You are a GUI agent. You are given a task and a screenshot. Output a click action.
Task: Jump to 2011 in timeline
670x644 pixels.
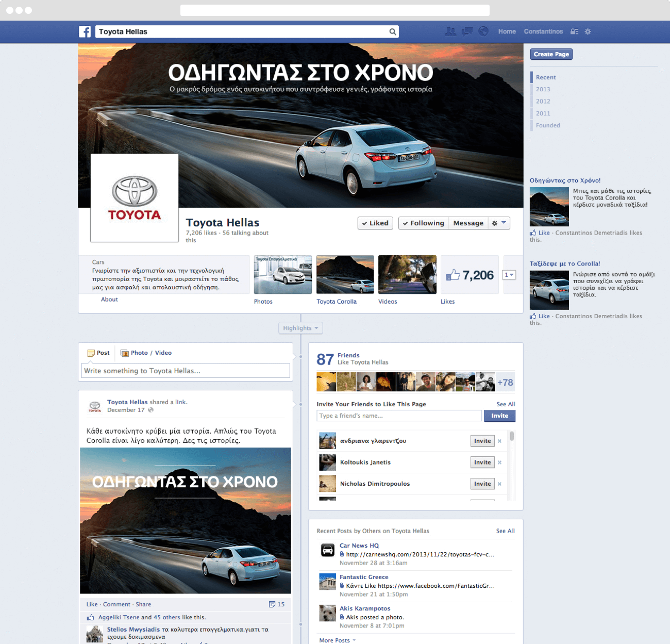[543, 113]
